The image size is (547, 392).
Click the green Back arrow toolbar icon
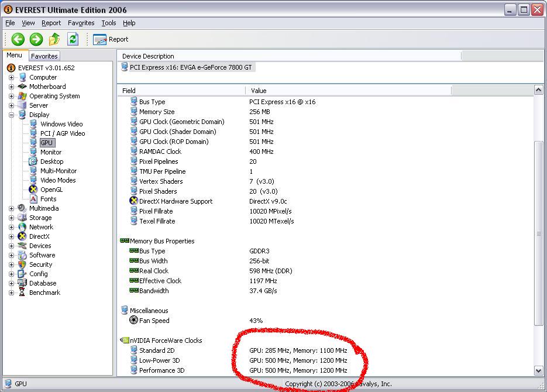pyautogui.click(x=18, y=39)
